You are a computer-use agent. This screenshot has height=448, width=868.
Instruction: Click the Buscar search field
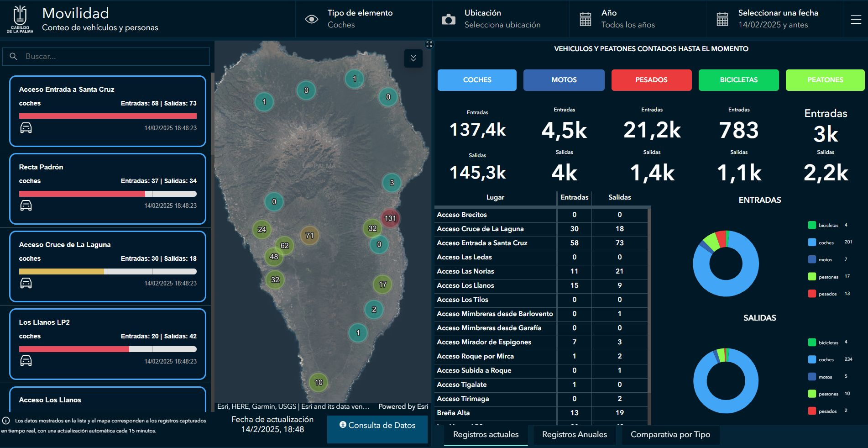pyautogui.click(x=110, y=57)
